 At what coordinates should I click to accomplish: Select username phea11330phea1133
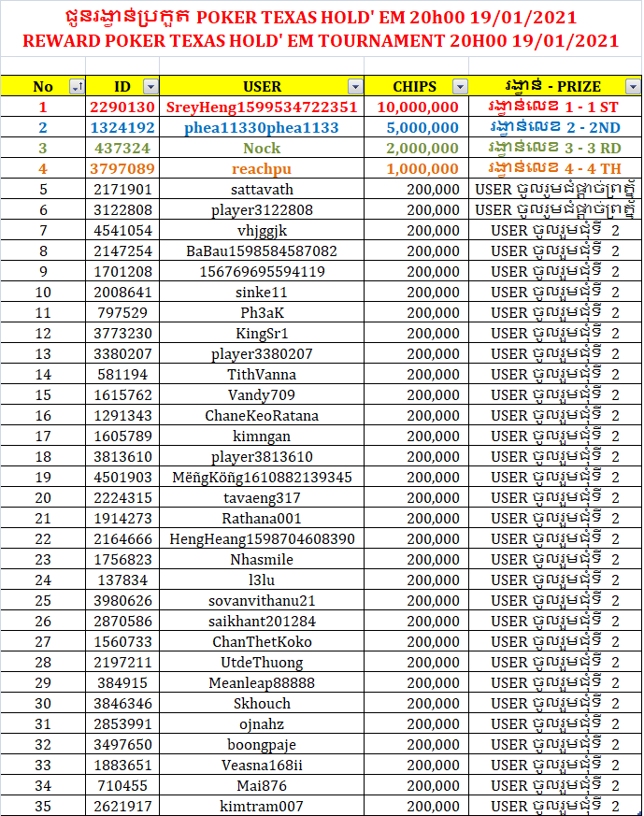(262, 127)
